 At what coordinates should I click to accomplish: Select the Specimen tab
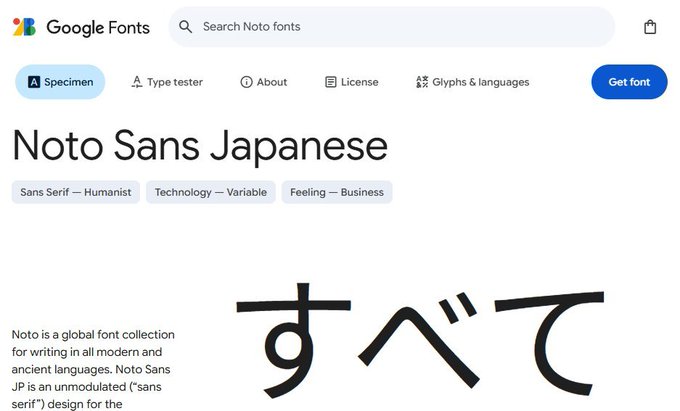coord(60,82)
